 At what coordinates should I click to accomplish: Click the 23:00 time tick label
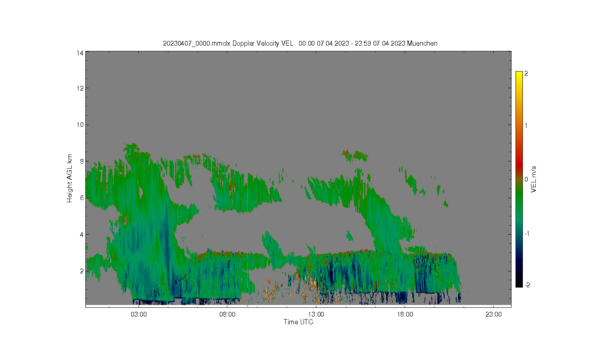click(493, 314)
